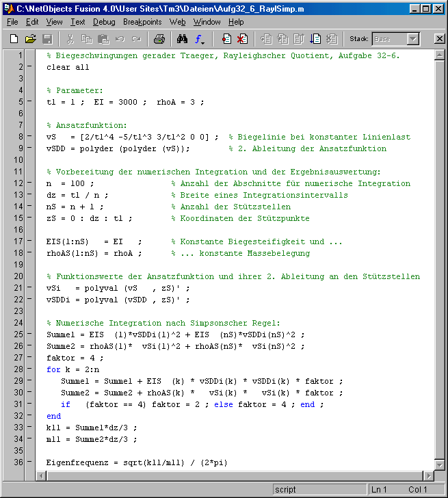Screen dimensions: 448x498
Task: Click on the 'clear all' code line
Action: (x=68, y=67)
